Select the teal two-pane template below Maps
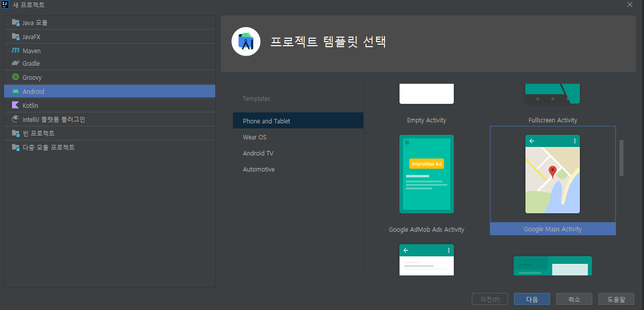 tap(553, 266)
